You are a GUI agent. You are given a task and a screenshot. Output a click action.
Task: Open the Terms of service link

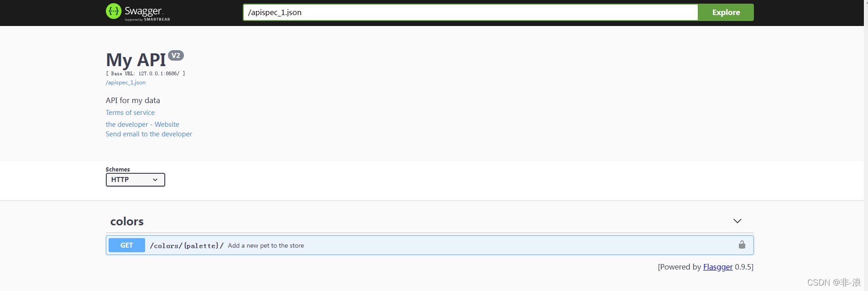click(130, 113)
